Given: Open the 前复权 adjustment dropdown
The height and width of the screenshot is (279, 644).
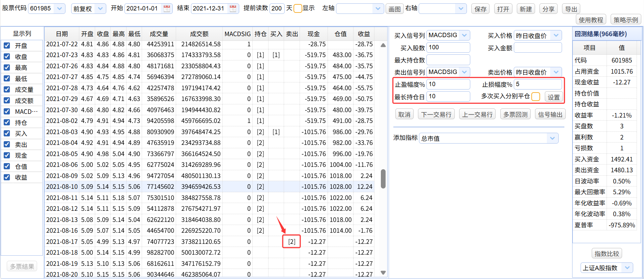Looking at the screenshot, I should (100, 8).
